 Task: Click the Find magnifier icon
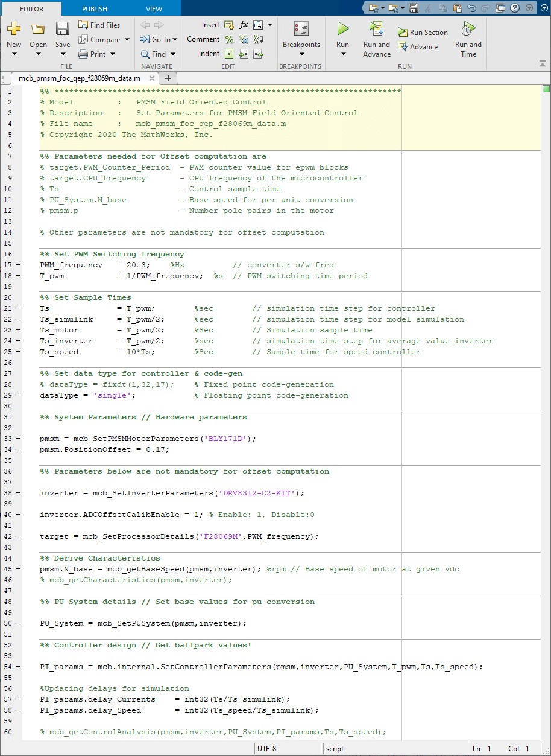point(145,54)
